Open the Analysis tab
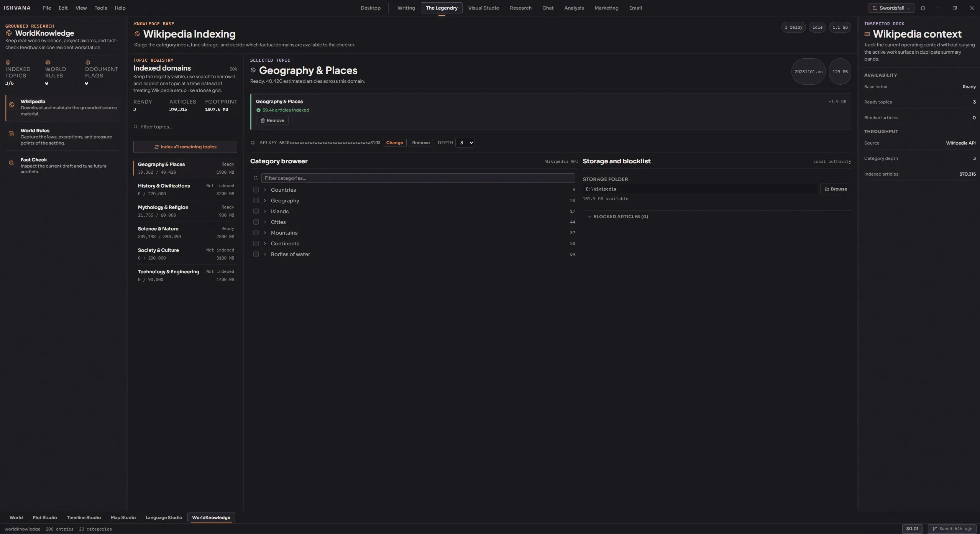The image size is (980, 534). [574, 8]
